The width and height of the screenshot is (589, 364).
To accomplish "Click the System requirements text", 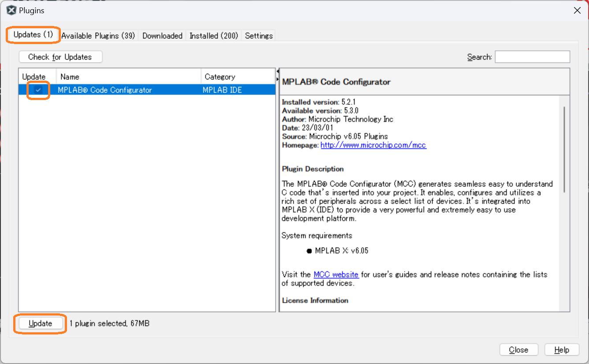I will tap(317, 235).
